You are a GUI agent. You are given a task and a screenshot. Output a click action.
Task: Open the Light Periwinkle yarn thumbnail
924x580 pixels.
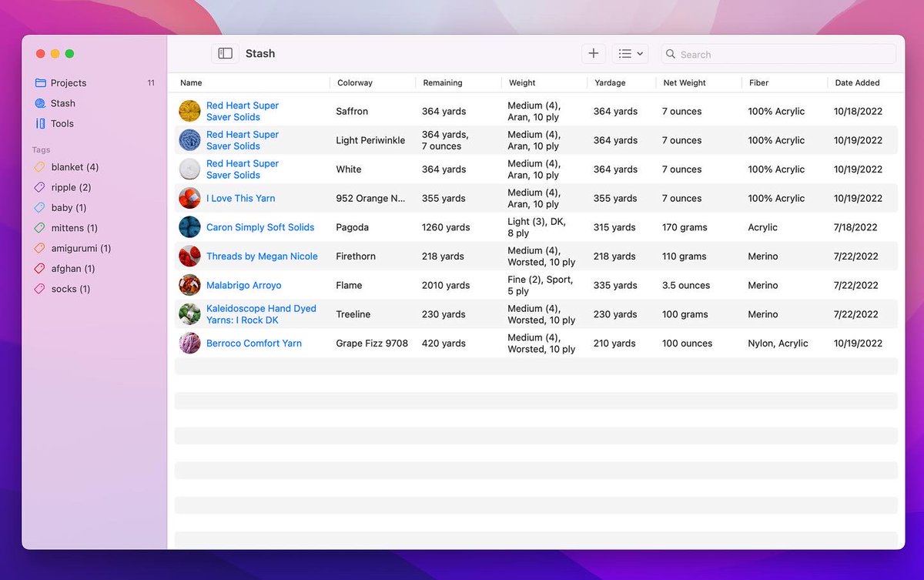pos(189,140)
